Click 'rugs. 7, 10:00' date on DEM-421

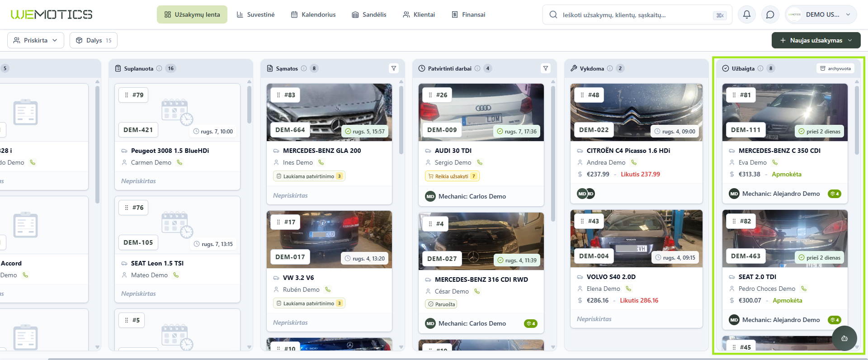click(x=213, y=132)
